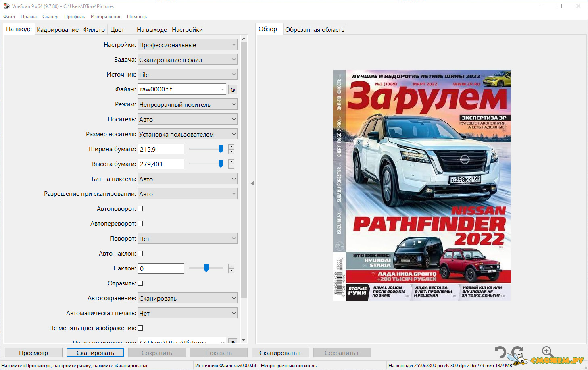Decrease Наклон value with the down arrow
588x370 pixels.
231,271
